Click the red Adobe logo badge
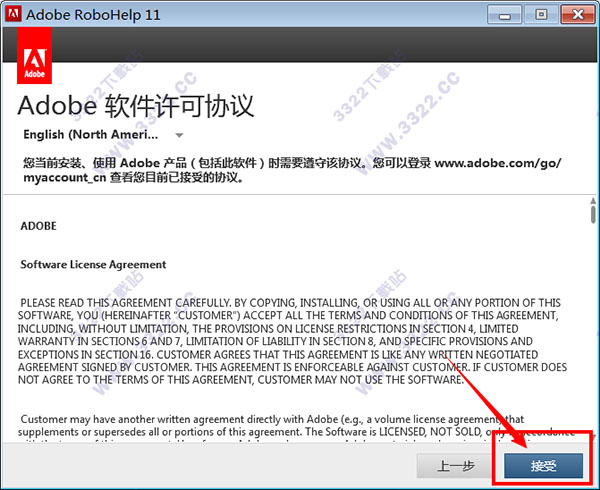The image size is (600, 490). coord(34,55)
